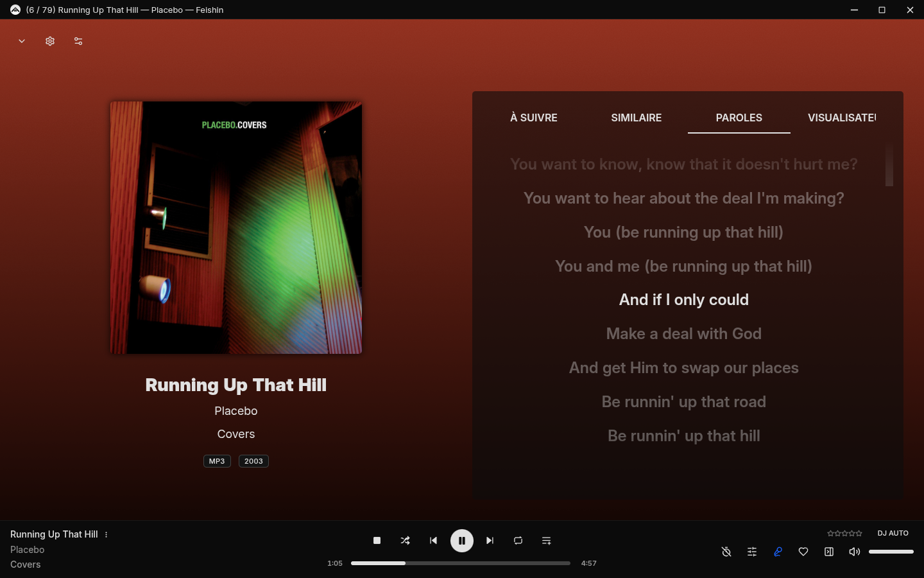
Task: Switch to the SIMILAIRE tab
Action: pyautogui.click(x=636, y=118)
